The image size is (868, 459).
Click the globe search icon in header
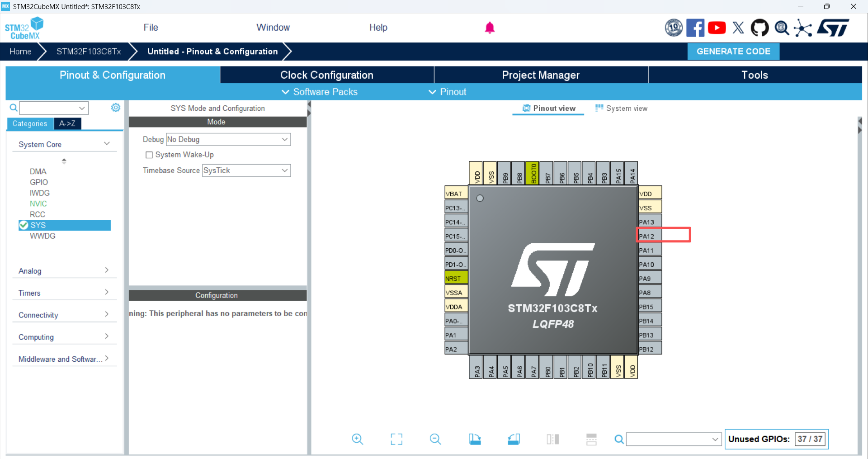(782, 28)
